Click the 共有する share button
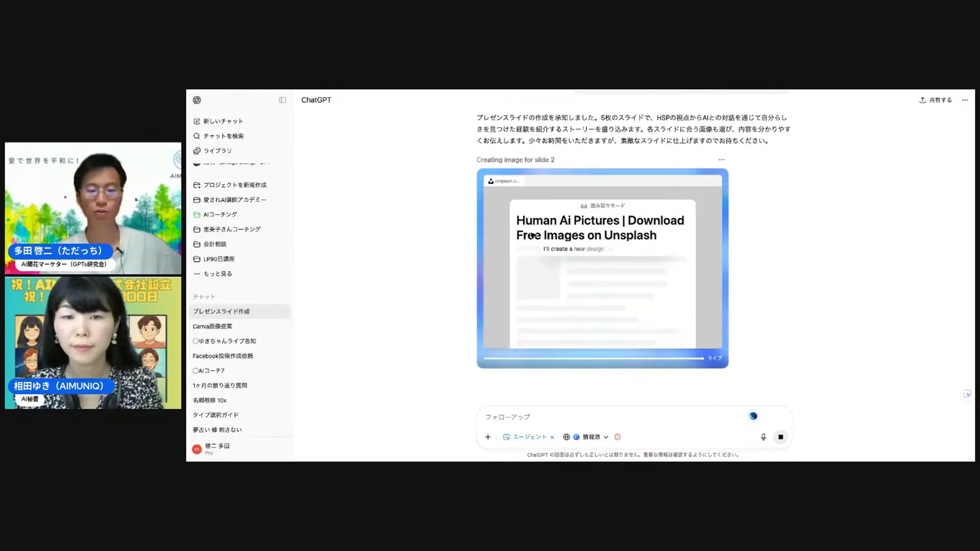The image size is (980, 551). click(936, 100)
